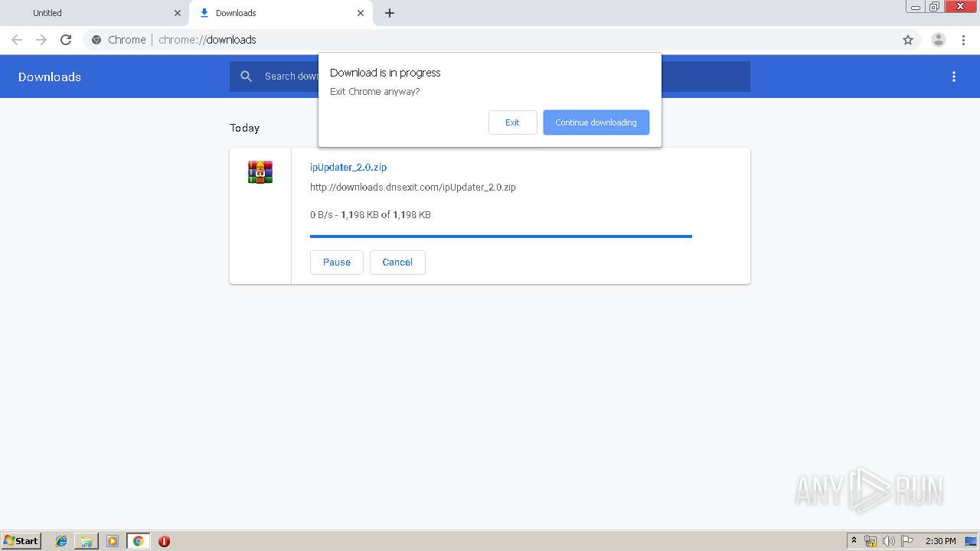The width and height of the screenshot is (980, 551).
Task: Open the Start menu
Action: click(x=21, y=541)
